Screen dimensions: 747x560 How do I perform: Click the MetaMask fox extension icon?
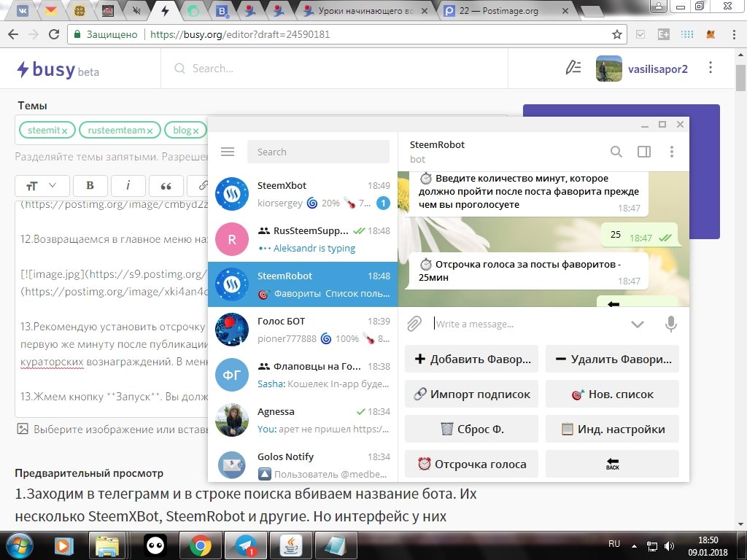[711, 34]
